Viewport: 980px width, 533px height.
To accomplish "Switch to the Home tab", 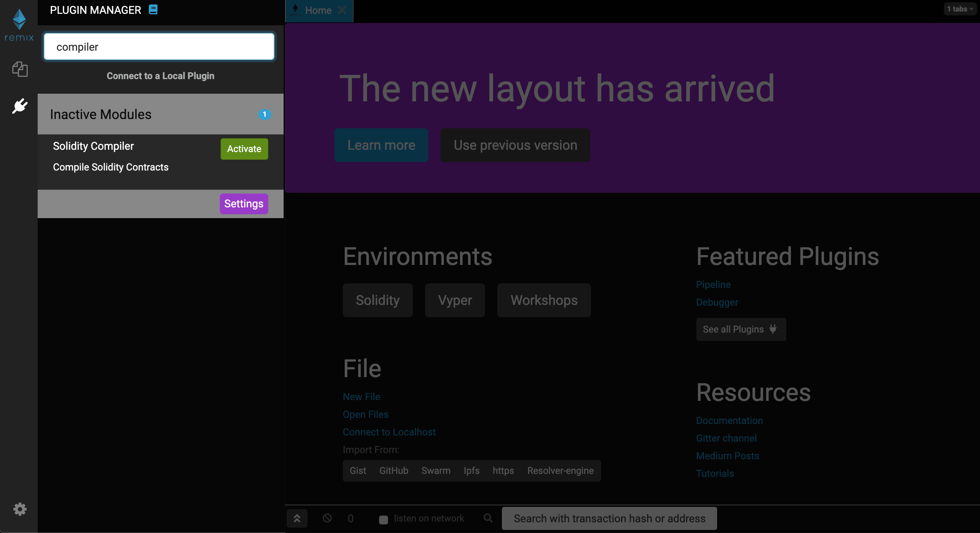I will 318,10.
